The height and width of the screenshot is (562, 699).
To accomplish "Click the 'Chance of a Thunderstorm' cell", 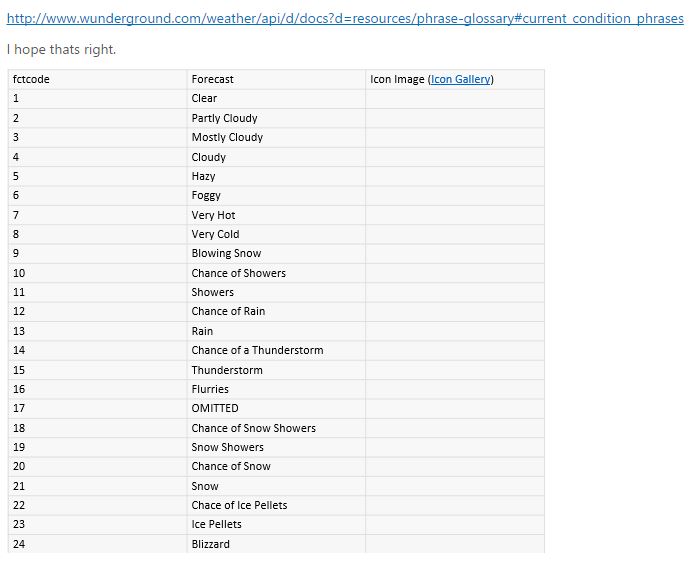I will [257, 350].
